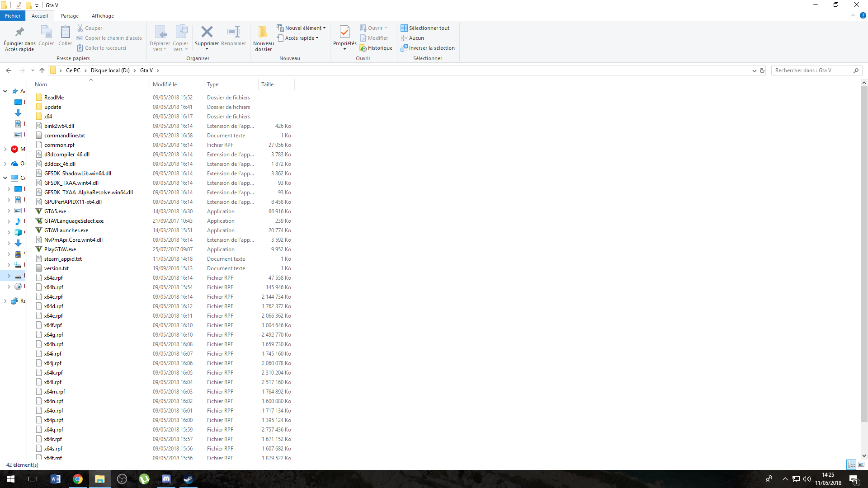Viewport: 868px width, 488px height.
Task: Open Windows Start menu
Action: (11, 479)
